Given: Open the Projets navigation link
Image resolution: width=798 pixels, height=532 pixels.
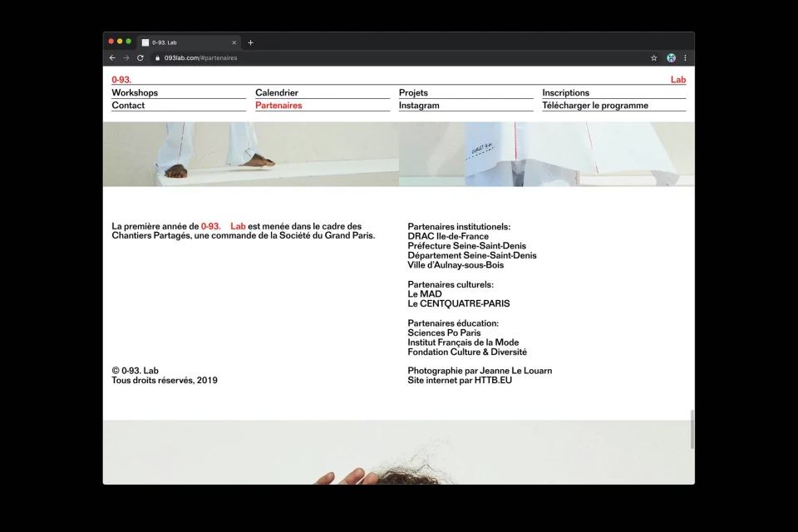Looking at the screenshot, I should click(413, 93).
